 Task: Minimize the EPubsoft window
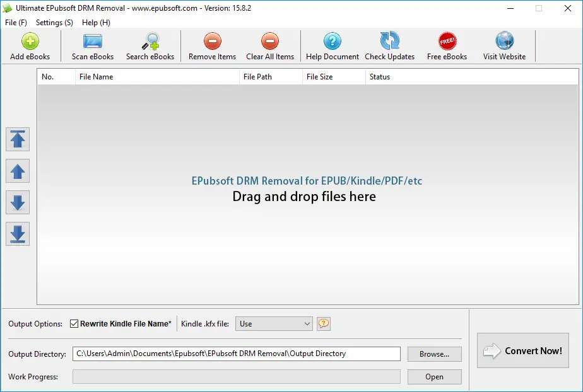pyautogui.click(x=510, y=8)
